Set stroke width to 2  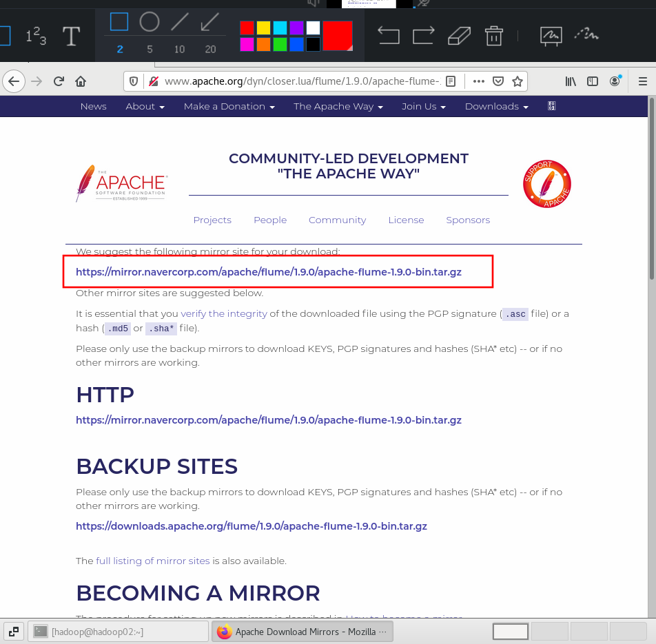(120, 50)
